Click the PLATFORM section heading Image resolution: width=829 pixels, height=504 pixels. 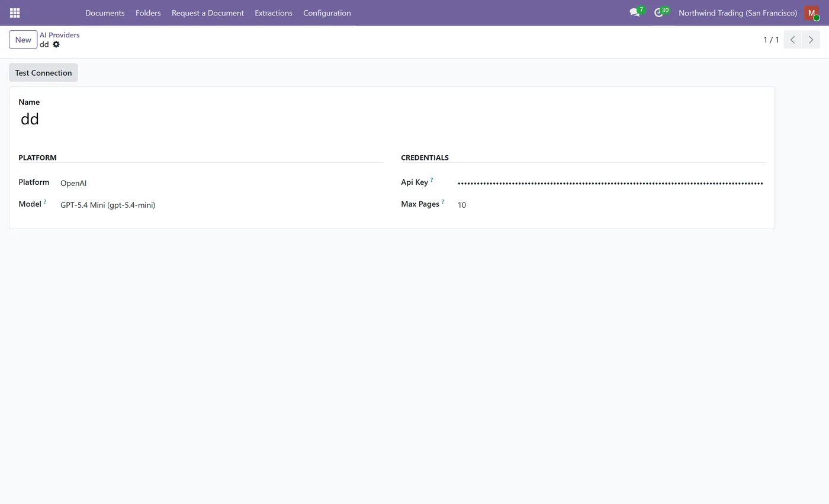37,158
